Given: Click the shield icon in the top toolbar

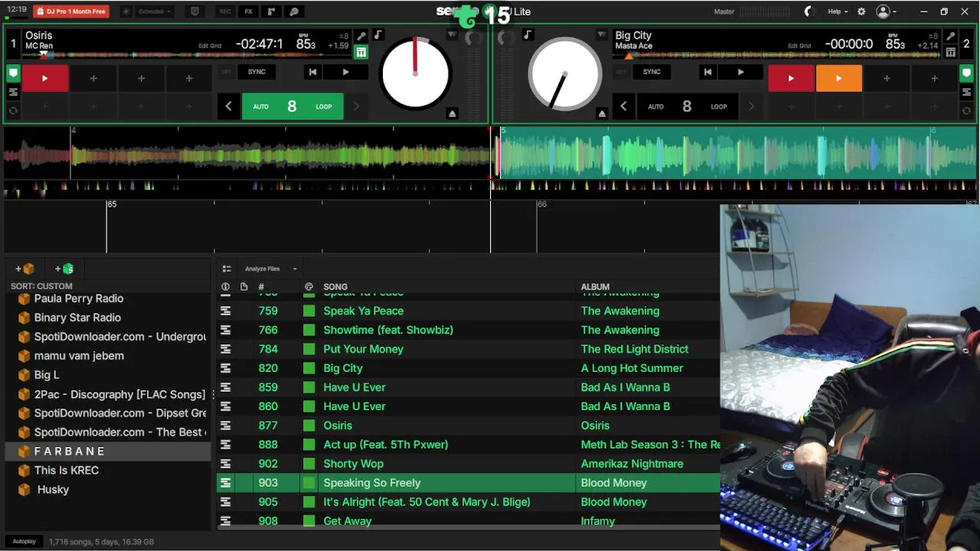Looking at the screenshot, I should [194, 11].
